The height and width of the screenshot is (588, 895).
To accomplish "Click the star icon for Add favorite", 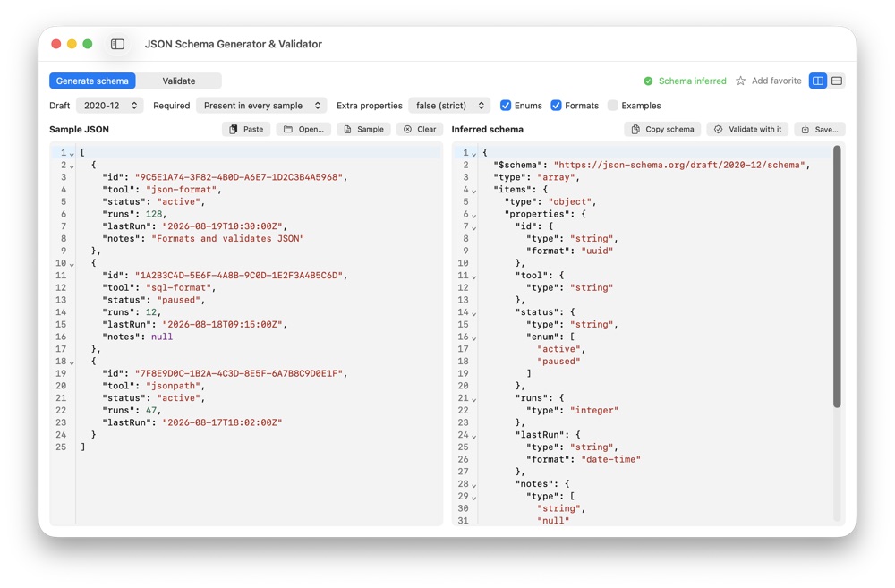I will 740,81.
